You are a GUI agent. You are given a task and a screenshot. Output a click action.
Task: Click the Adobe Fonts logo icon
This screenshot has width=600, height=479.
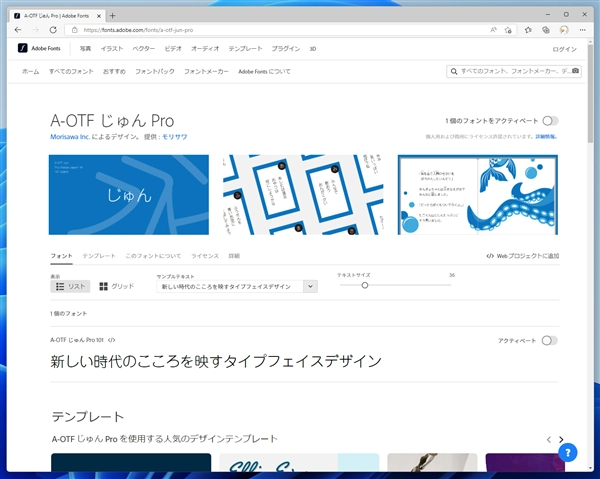coord(23,48)
